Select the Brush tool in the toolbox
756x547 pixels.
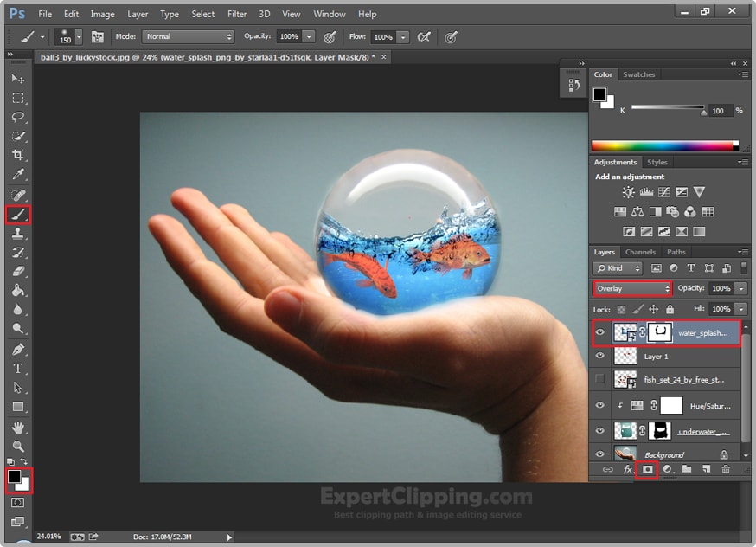pos(17,214)
